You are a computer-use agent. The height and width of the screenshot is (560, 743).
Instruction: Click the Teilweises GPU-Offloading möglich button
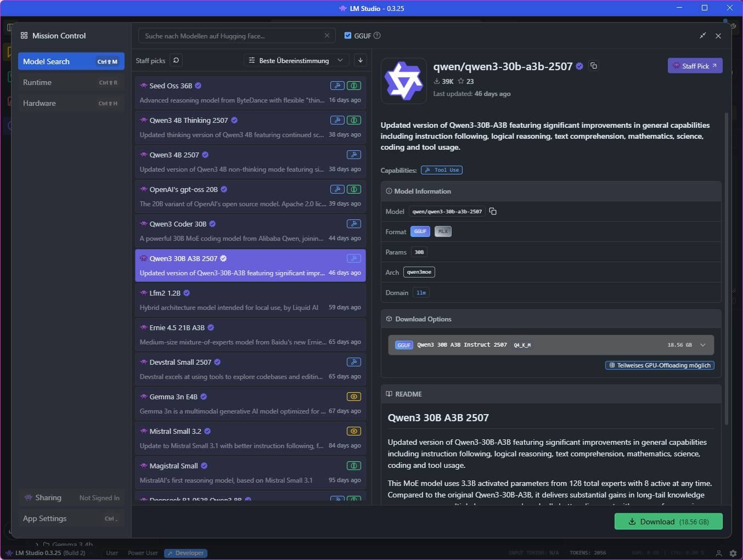point(659,365)
